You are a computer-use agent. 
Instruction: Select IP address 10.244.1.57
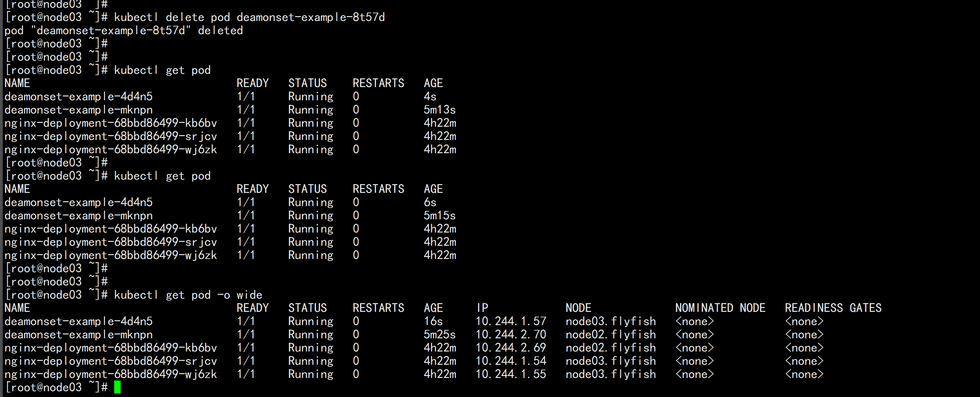coord(511,321)
